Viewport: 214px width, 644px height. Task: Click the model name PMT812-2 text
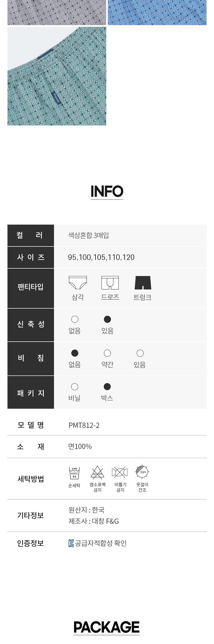tap(84, 425)
